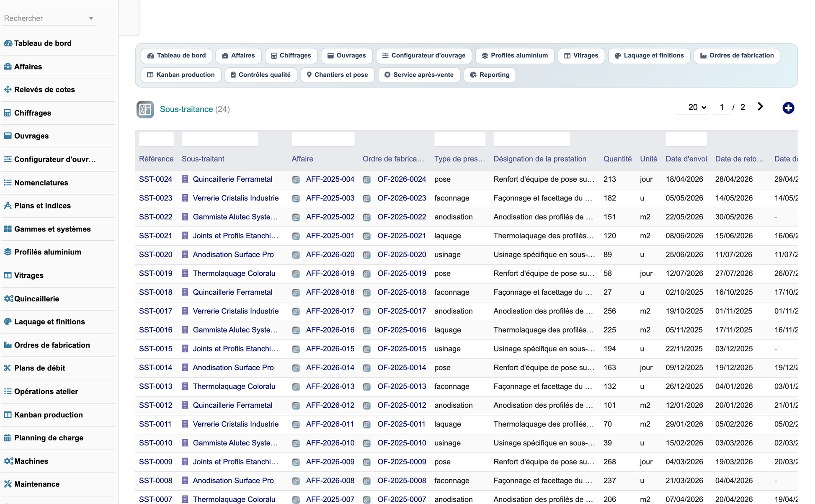Click the Profilés aluminium layers icon in sidebar
The height and width of the screenshot is (504, 815).
point(8,252)
